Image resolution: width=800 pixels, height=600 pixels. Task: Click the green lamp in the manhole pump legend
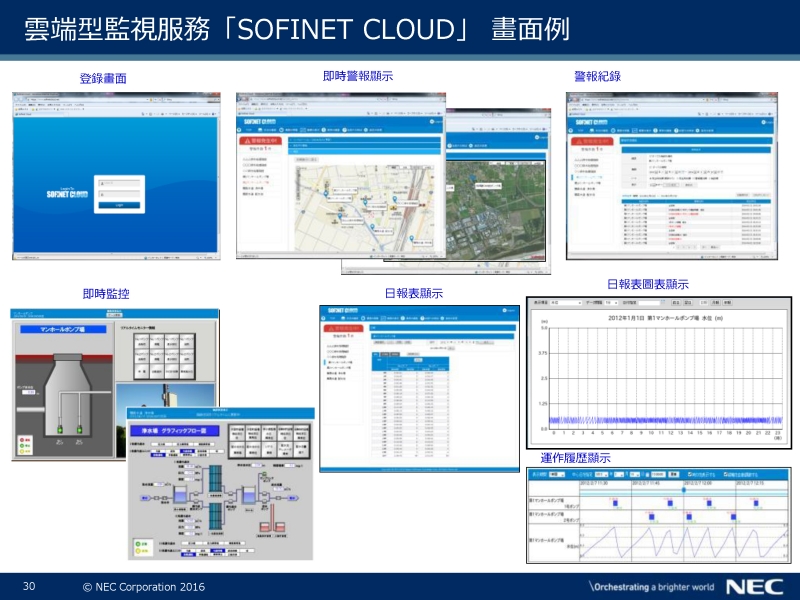point(22,446)
